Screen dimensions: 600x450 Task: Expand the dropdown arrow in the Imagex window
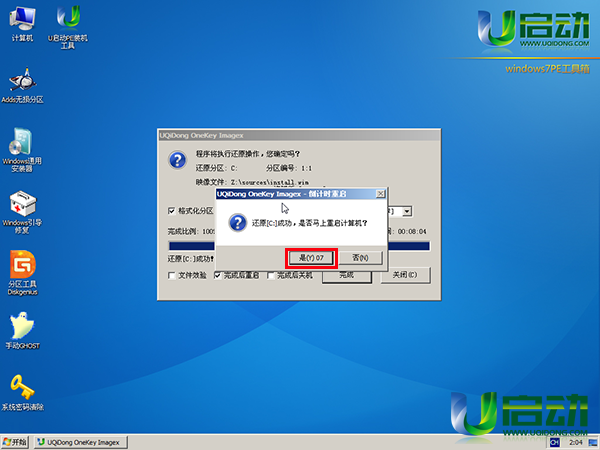[x=407, y=211]
